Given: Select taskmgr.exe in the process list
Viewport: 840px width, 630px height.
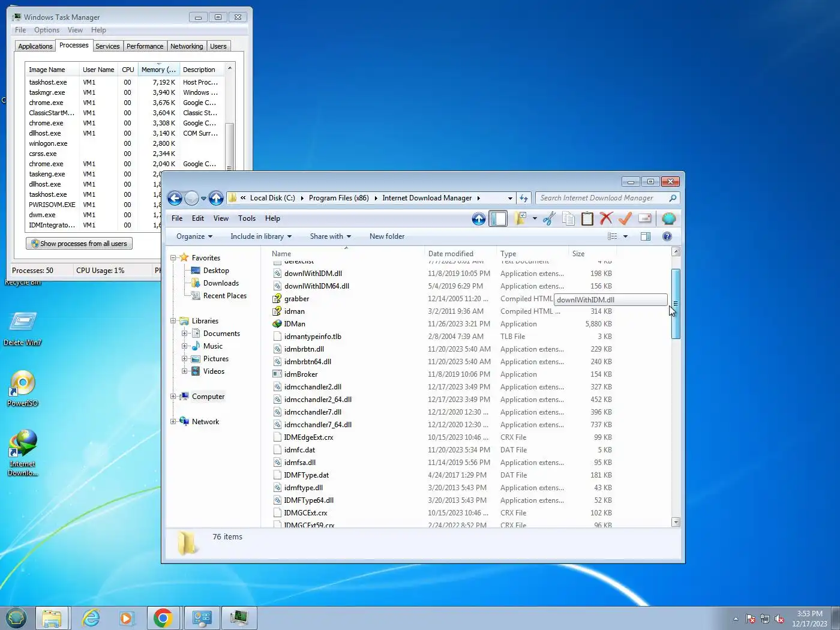Looking at the screenshot, I should pyautogui.click(x=125, y=92).
